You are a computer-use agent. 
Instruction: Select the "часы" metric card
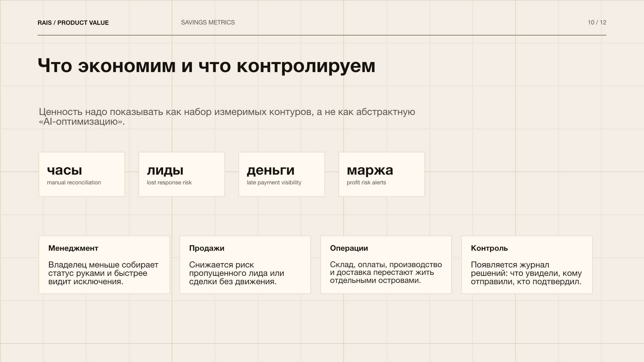pyautogui.click(x=82, y=174)
